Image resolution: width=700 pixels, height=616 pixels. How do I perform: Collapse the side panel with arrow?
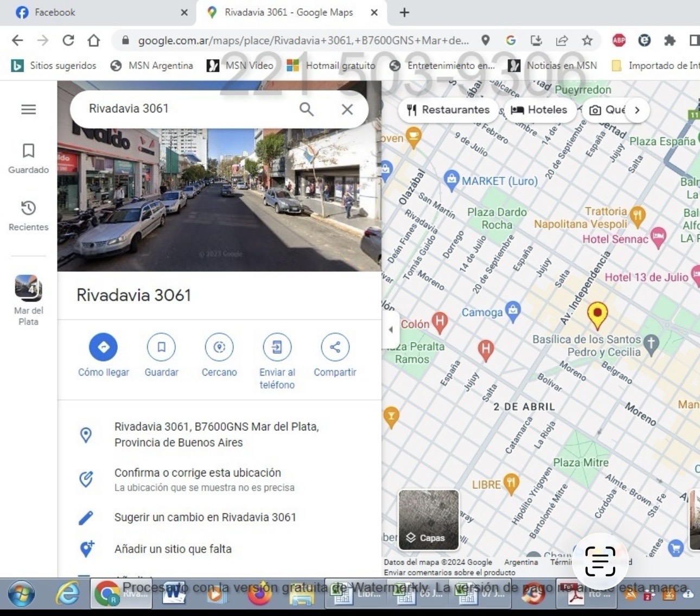391,329
